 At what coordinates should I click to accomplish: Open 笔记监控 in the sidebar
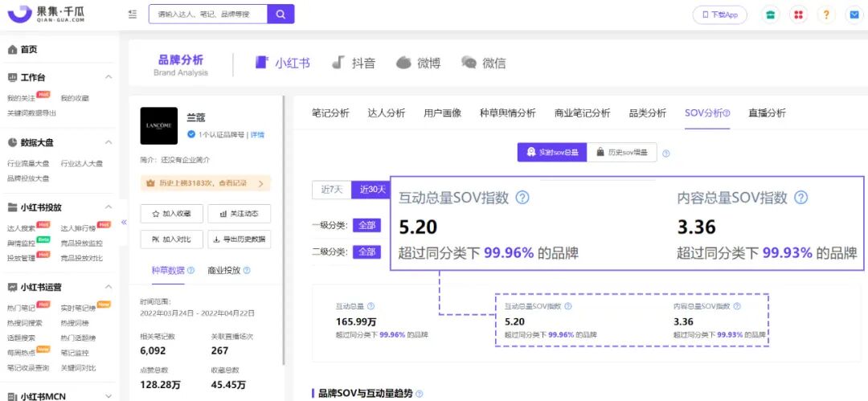pos(75,353)
